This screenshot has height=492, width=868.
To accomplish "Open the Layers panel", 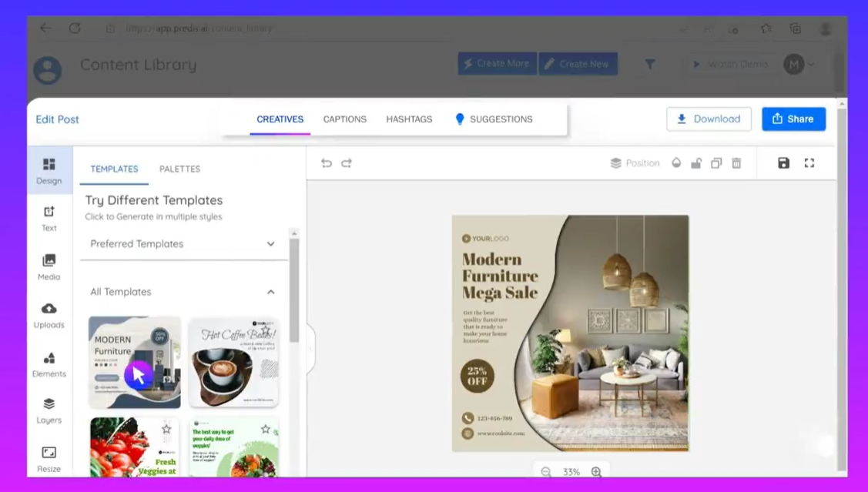I will [49, 411].
